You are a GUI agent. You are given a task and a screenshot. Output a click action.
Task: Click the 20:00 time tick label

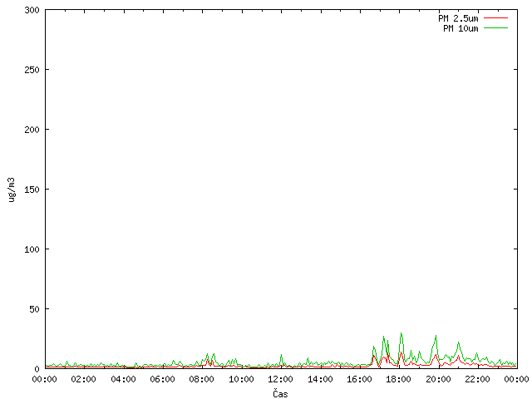coord(438,379)
